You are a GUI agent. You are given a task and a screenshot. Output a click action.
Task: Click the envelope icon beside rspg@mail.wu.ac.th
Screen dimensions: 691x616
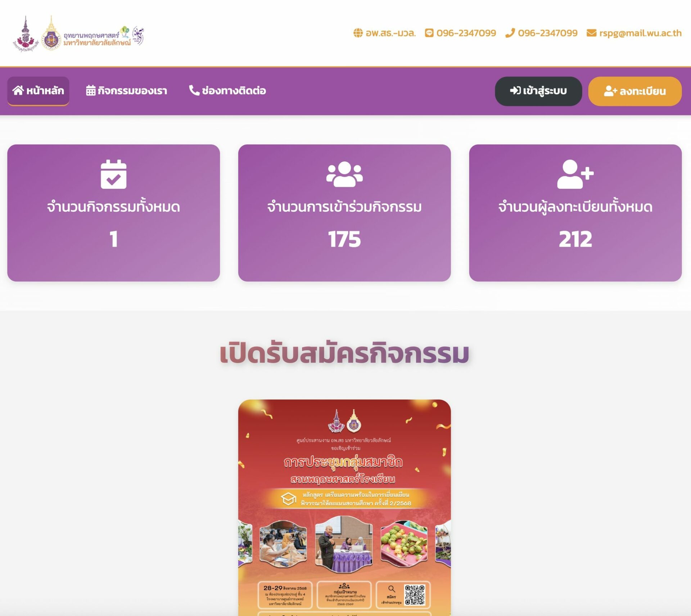point(591,33)
